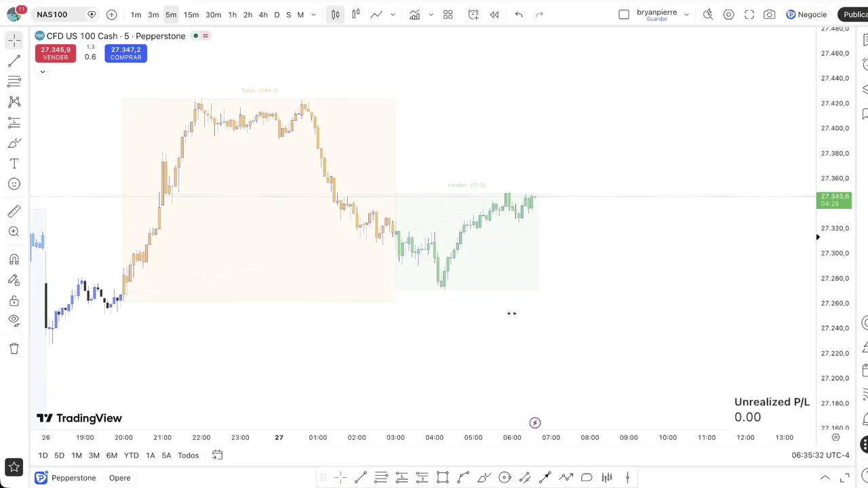
Task: Click the trash icon to remove drawings
Action: pyautogui.click(x=14, y=348)
